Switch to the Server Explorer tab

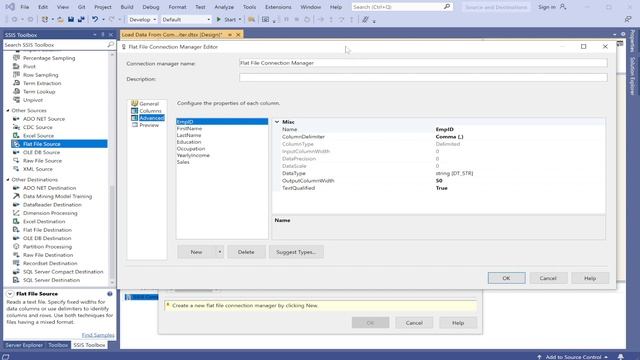(x=24, y=345)
